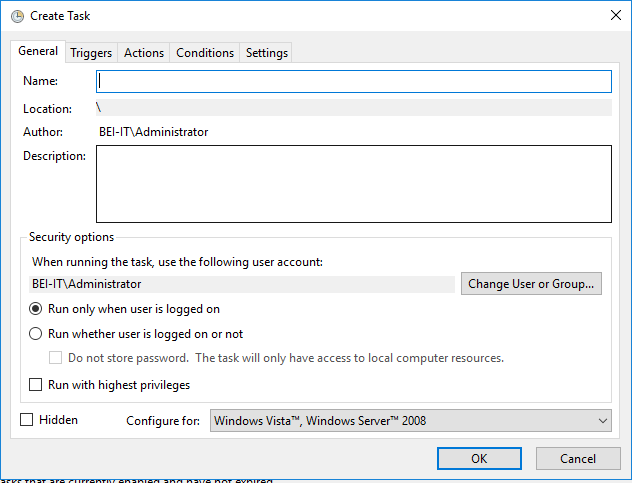Click the Location path field
The image size is (632, 483).
[354, 108]
